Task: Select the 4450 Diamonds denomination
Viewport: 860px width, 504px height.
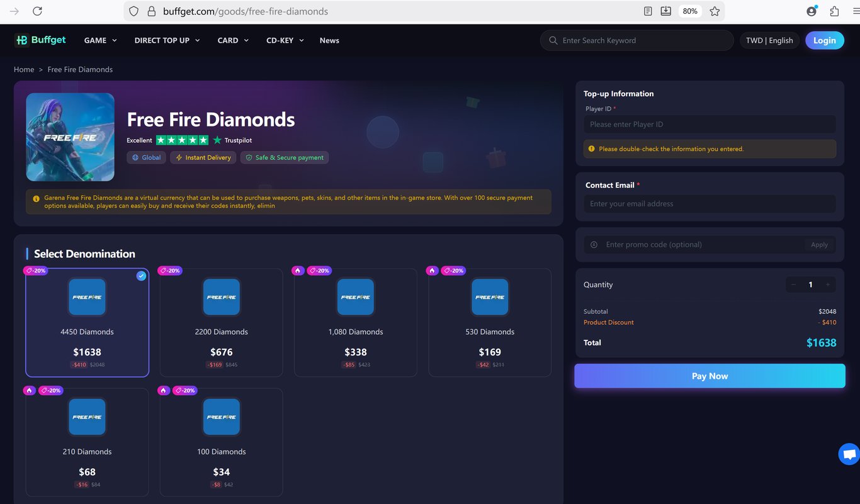Action: click(x=88, y=323)
